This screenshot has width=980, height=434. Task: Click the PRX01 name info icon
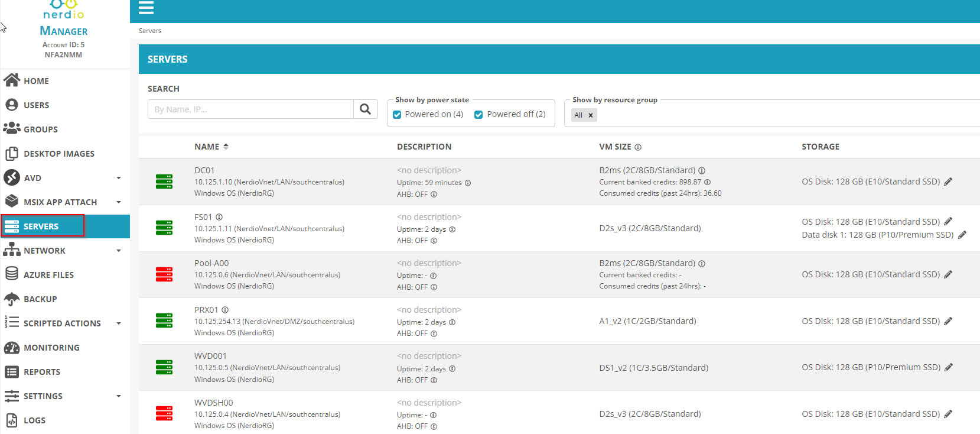(x=225, y=310)
